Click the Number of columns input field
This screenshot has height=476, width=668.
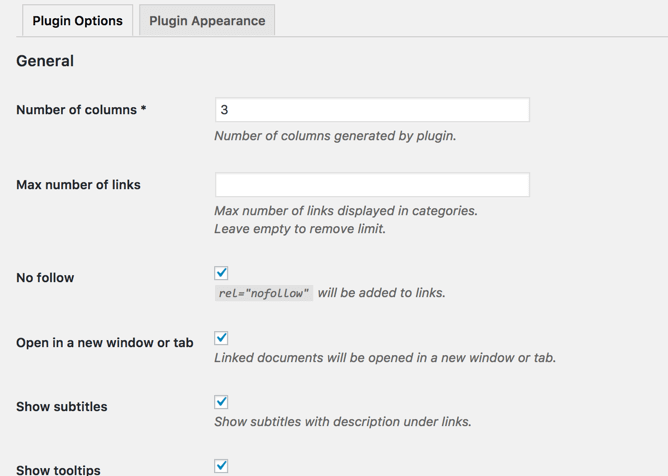(372, 110)
